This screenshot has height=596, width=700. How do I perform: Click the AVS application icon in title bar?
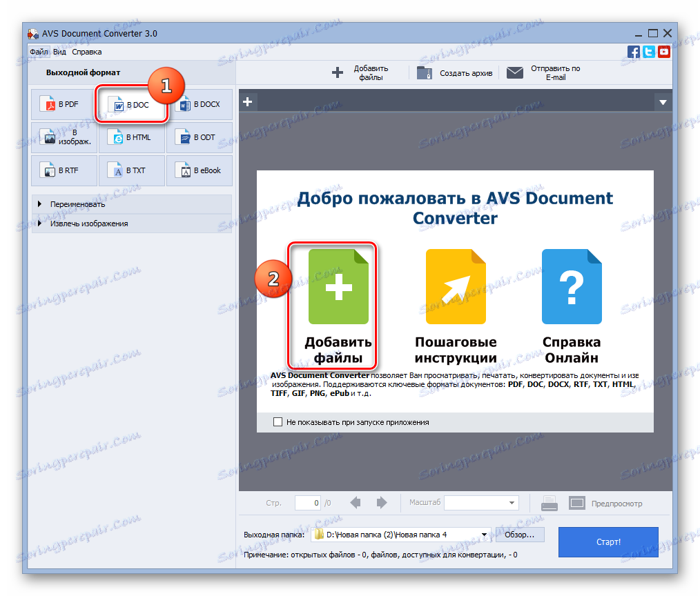32,34
